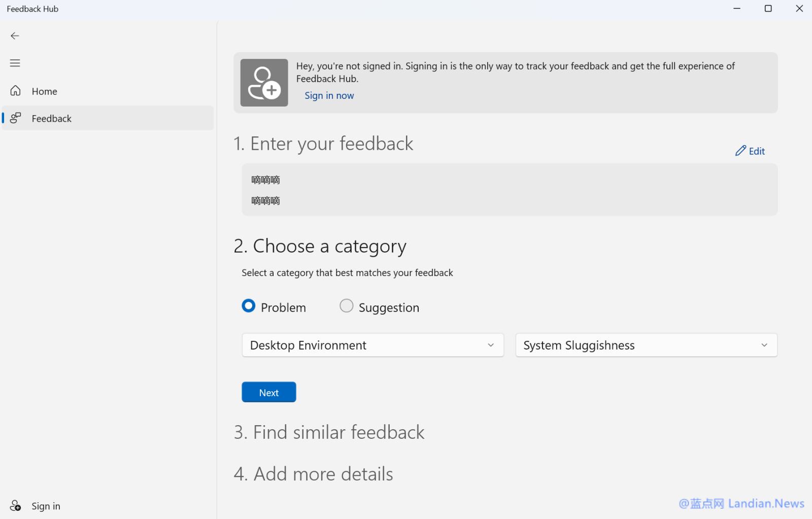Click the Feedback sidebar icon
The image size is (812, 519).
(16, 118)
